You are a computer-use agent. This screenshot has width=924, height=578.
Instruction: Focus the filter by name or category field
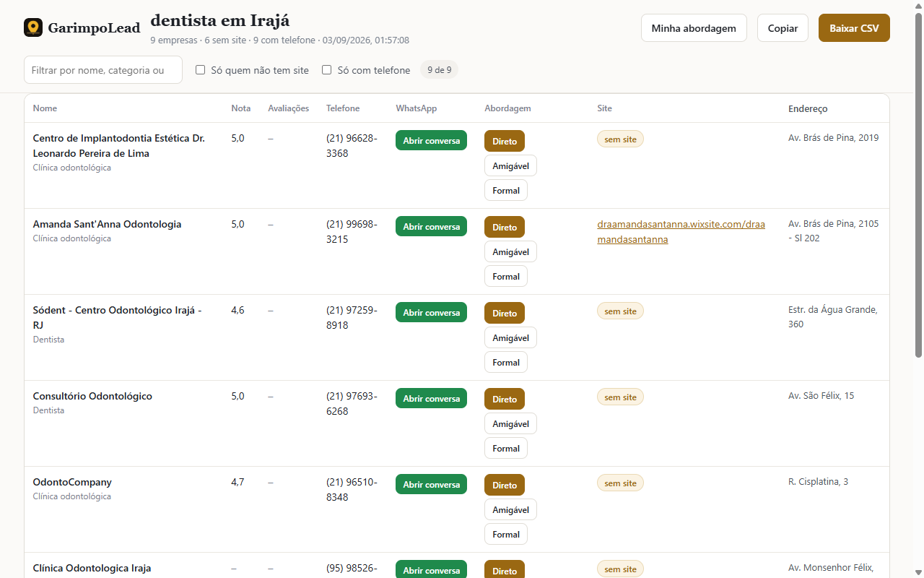(103, 70)
